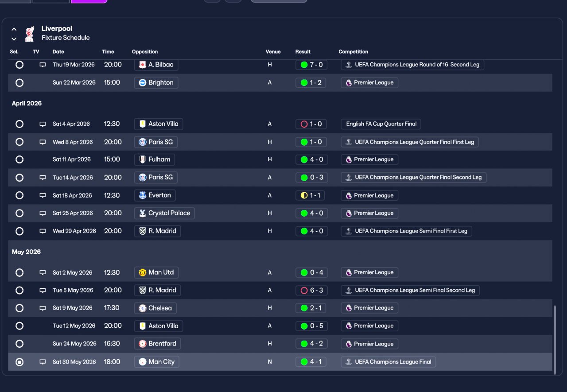Click the TV icon for the 4 Apr Aston Villa match
The image size is (567, 392).
[43, 124]
